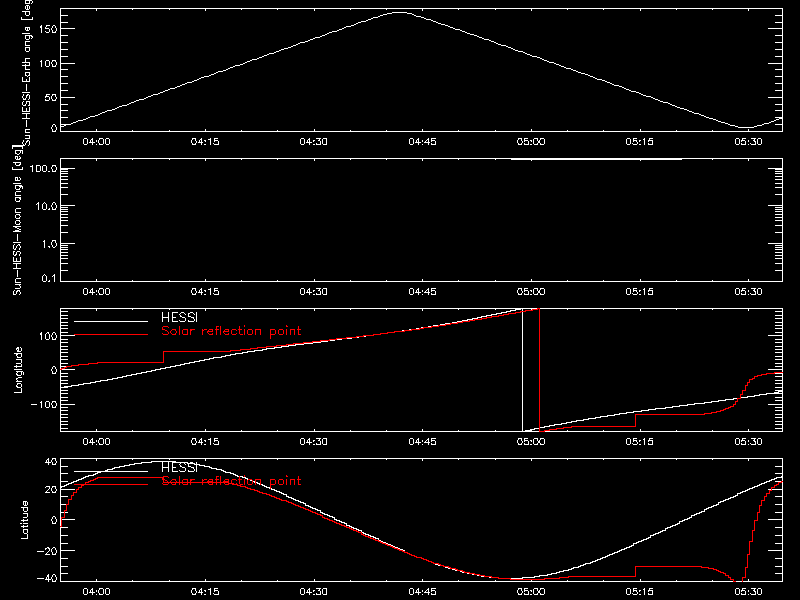Click 05:30 label under Earth angle plot
Viewport: 800px width, 600px height.
(x=748, y=141)
